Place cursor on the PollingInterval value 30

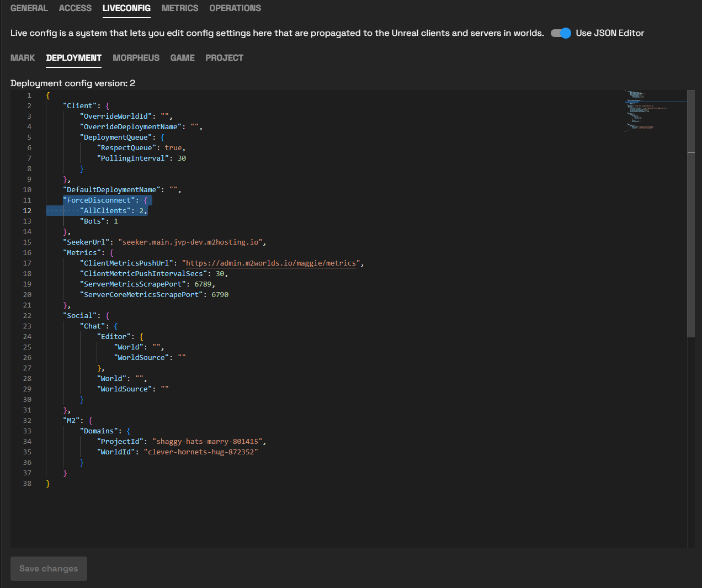pyautogui.click(x=182, y=158)
